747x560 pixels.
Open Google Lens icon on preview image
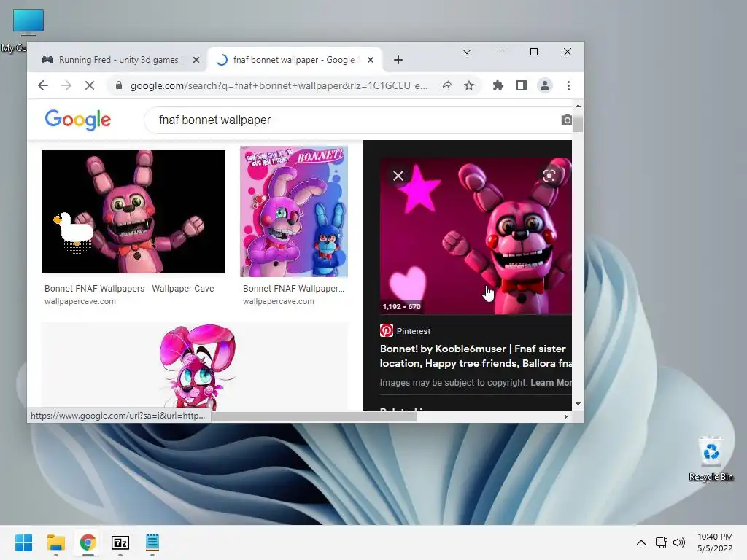point(549,176)
